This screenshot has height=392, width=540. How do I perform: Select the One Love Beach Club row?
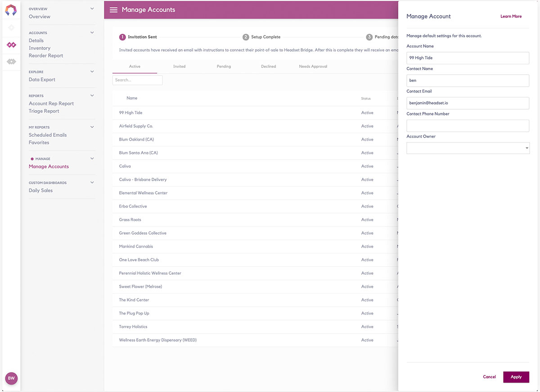[x=255, y=260]
